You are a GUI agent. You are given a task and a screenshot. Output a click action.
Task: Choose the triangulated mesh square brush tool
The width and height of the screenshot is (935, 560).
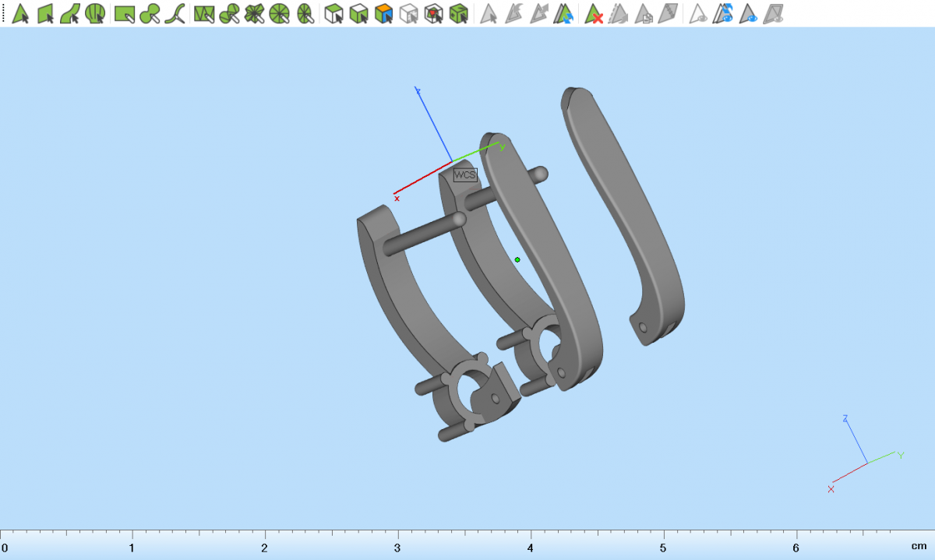204,13
